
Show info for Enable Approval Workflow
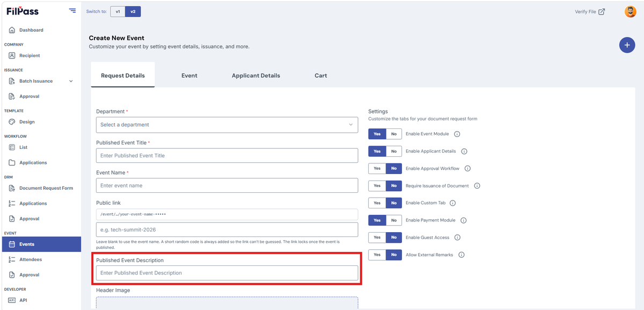(467, 169)
